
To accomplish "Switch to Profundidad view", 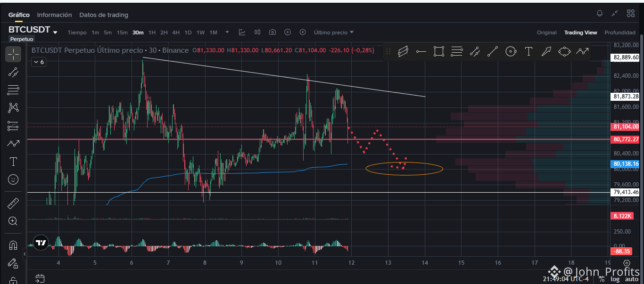I will tap(620, 32).
